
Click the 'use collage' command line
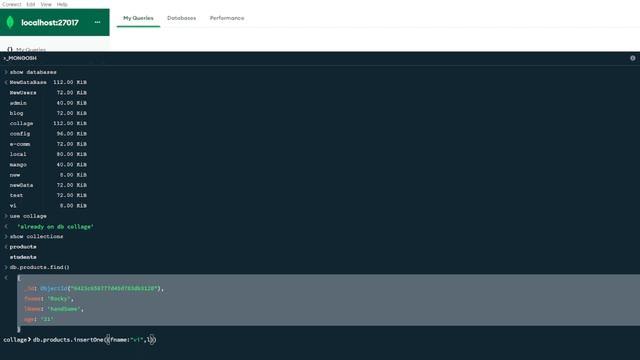tap(28, 216)
